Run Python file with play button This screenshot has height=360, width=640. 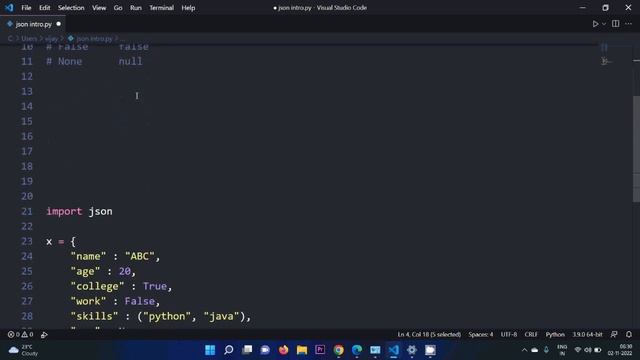(596, 24)
